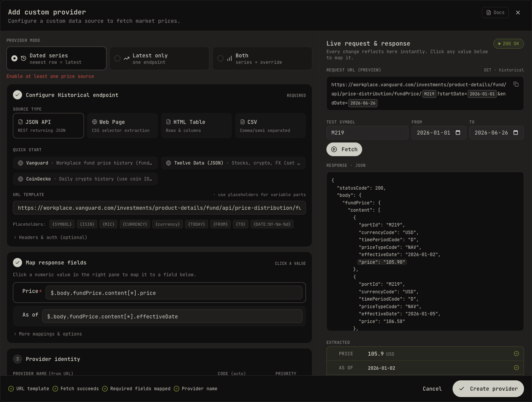Click the Latest only trend-line icon

(x=127, y=59)
